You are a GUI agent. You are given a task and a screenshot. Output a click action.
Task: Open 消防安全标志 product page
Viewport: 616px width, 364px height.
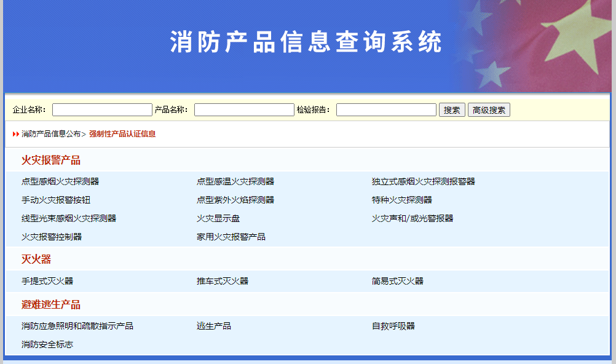point(46,344)
